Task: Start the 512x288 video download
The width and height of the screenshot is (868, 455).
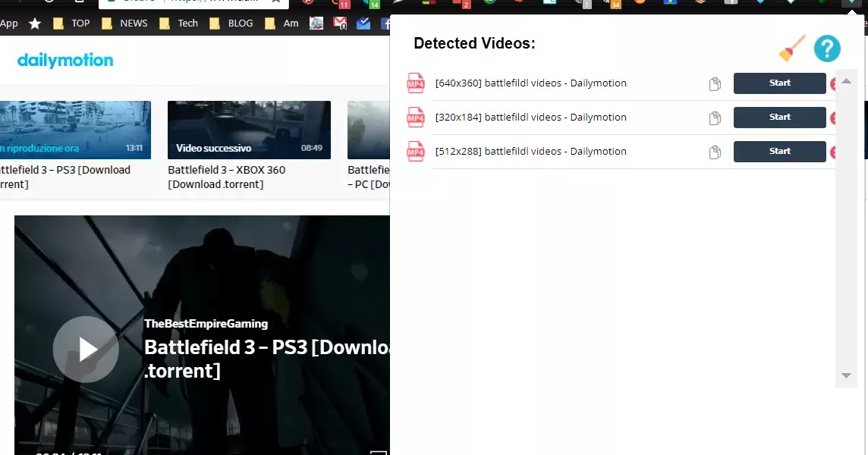Action: [779, 151]
